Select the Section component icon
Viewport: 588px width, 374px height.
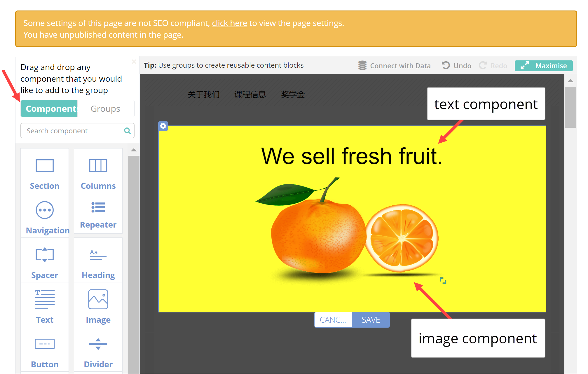45,166
